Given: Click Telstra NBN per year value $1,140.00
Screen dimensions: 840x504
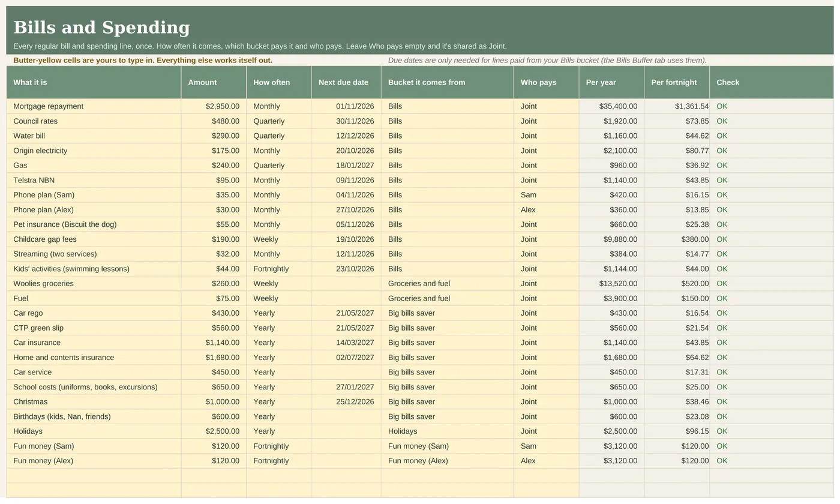Looking at the screenshot, I should pos(611,180).
